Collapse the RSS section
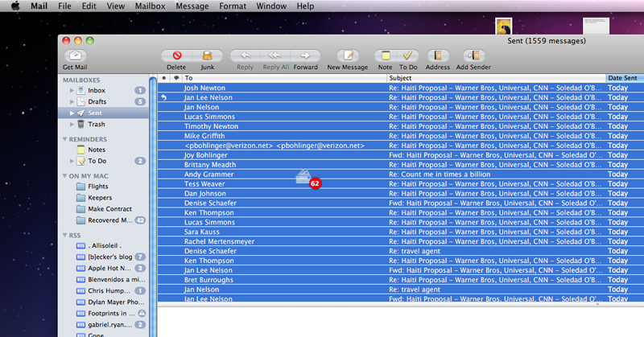 tap(64, 235)
